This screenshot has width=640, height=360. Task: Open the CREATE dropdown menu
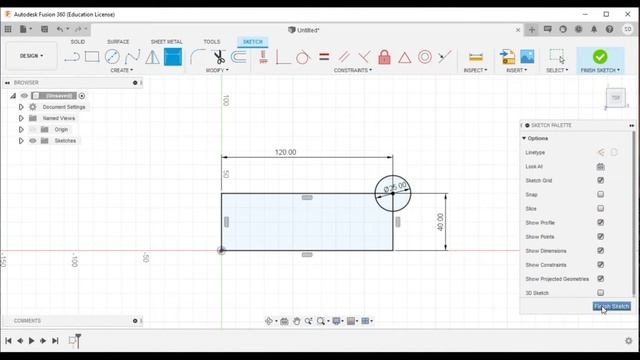pyautogui.click(x=121, y=70)
